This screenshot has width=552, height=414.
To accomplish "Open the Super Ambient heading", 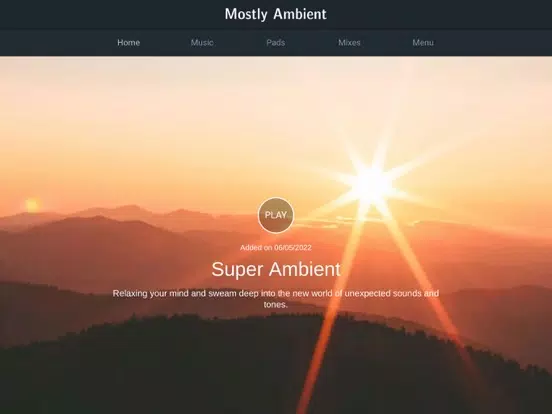I will pos(276,269).
